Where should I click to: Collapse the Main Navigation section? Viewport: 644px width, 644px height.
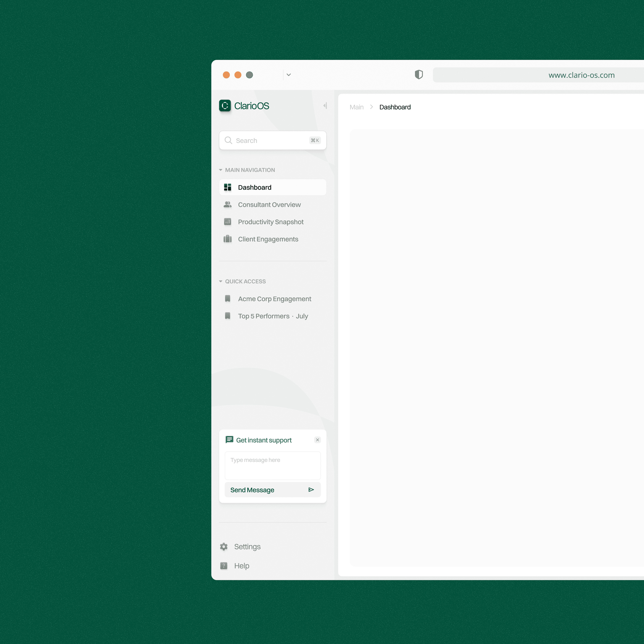(x=221, y=170)
